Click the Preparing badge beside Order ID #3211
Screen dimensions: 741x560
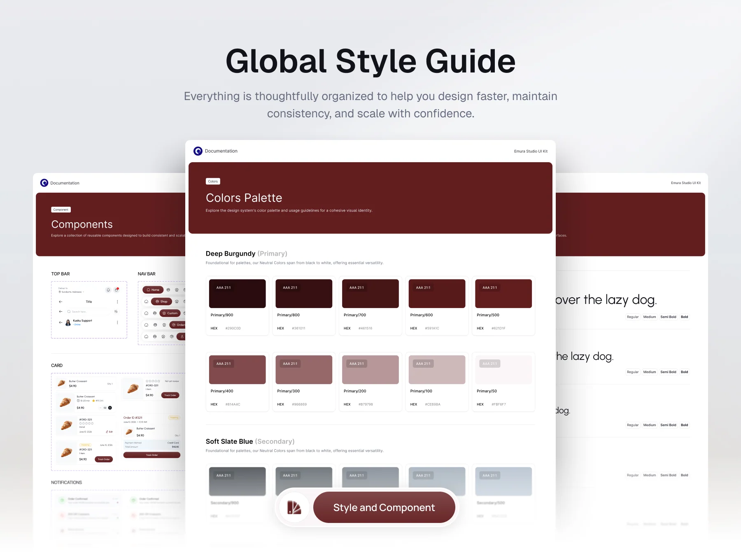tap(174, 418)
